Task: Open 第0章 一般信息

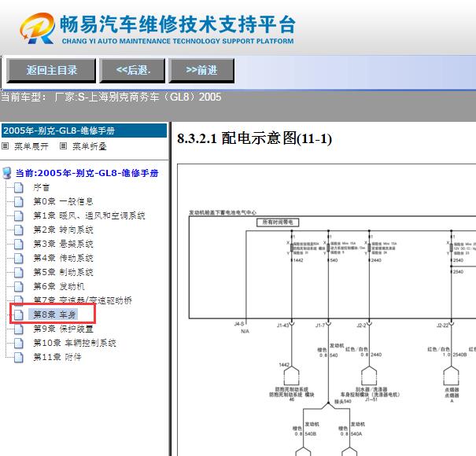Action: click(63, 201)
